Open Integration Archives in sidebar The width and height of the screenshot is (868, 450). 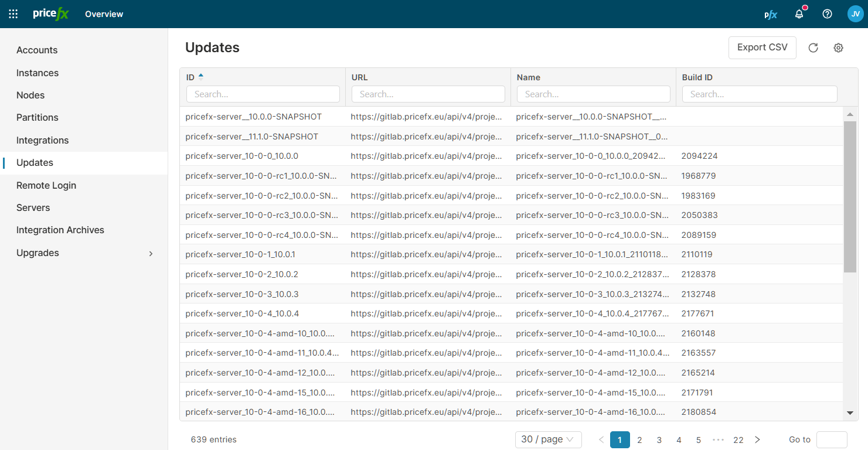pos(60,230)
